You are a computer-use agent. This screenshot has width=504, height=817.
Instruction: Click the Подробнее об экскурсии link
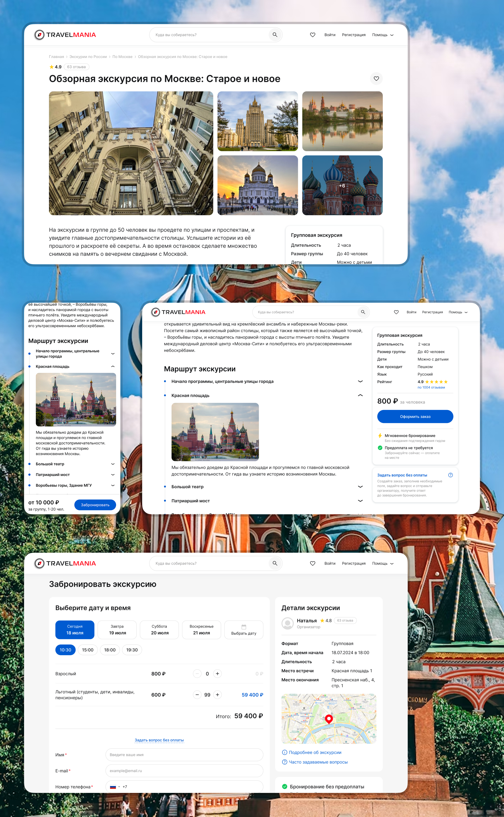point(315,752)
